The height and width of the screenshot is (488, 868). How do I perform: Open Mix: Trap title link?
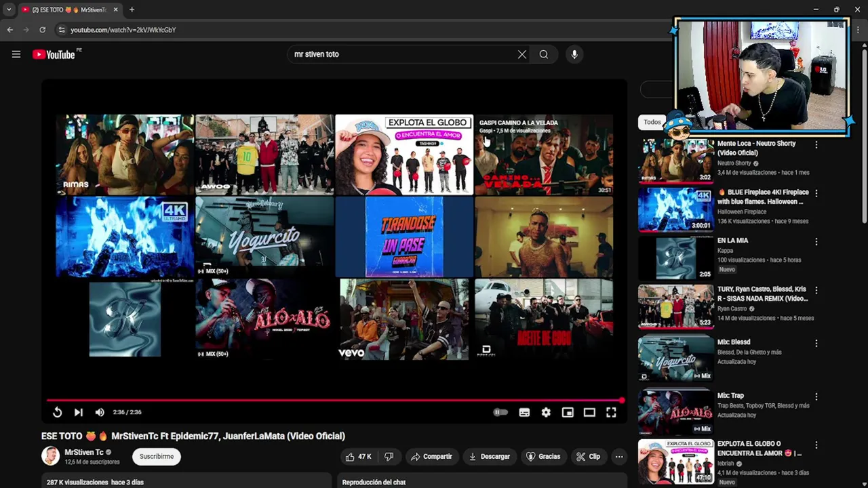tap(731, 395)
